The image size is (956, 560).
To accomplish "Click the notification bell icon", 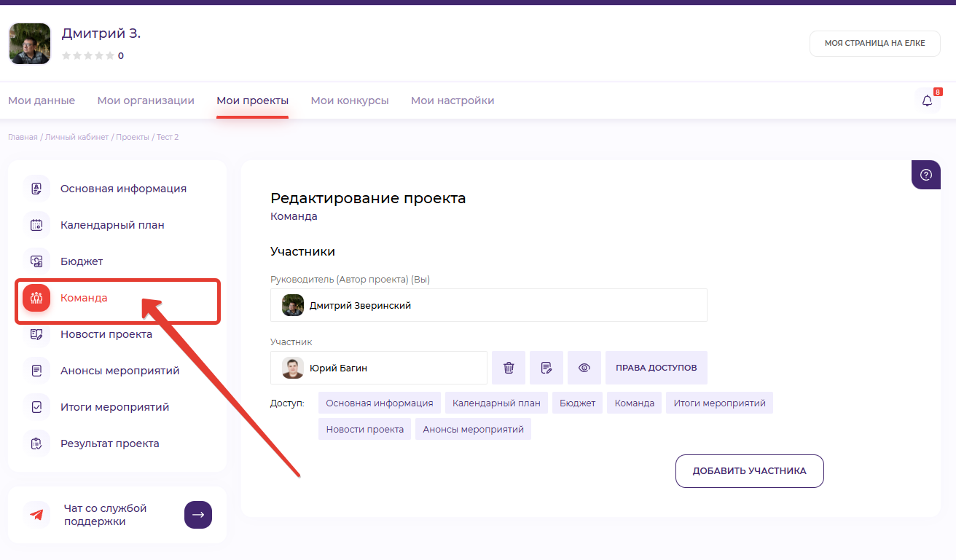I will (927, 101).
